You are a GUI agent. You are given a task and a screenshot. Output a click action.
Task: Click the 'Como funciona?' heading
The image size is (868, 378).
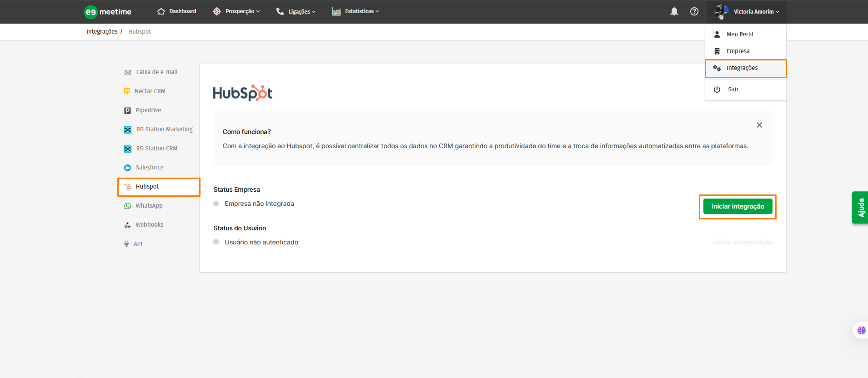[246, 132]
